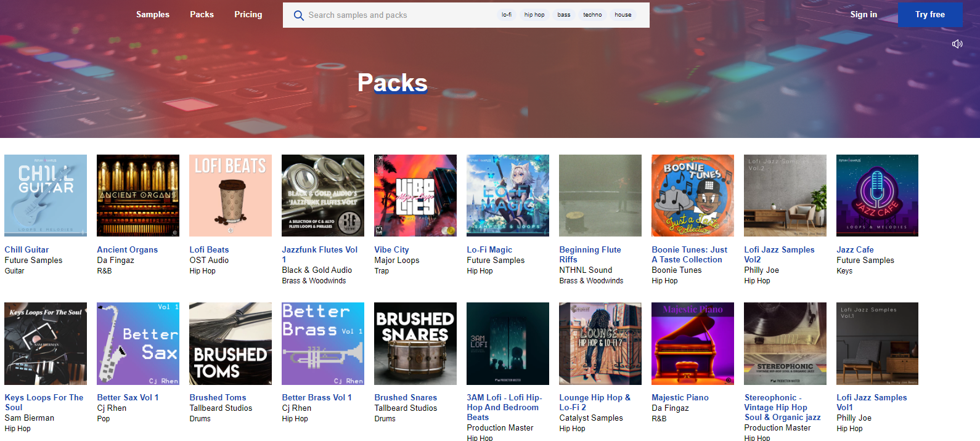
Task: Toggle the sound speaker icon
Action: click(957, 44)
